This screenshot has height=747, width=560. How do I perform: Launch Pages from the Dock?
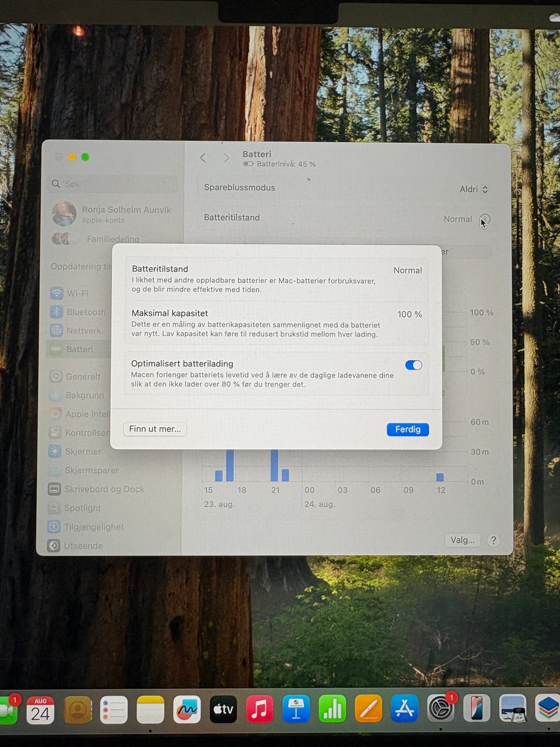point(369,710)
